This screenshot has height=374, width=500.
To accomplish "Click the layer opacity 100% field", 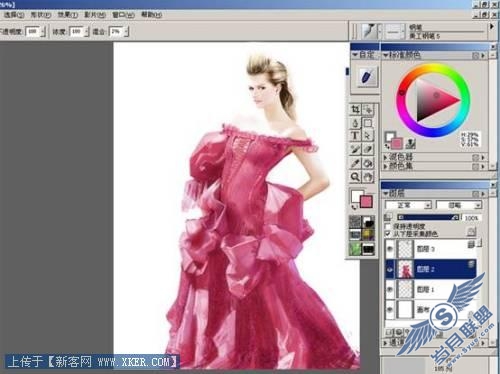I will pyautogui.click(x=471, y=218).
